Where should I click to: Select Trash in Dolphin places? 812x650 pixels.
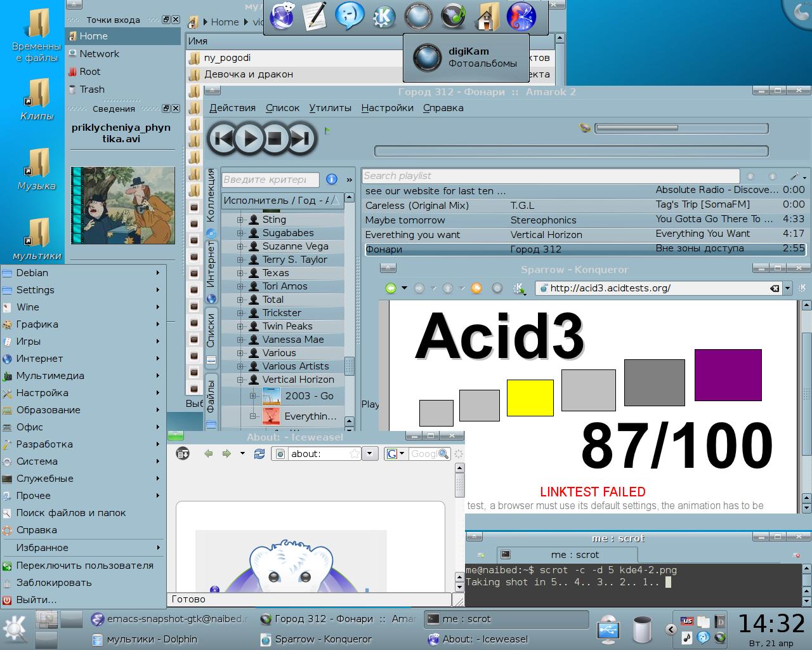pos(122,90)
